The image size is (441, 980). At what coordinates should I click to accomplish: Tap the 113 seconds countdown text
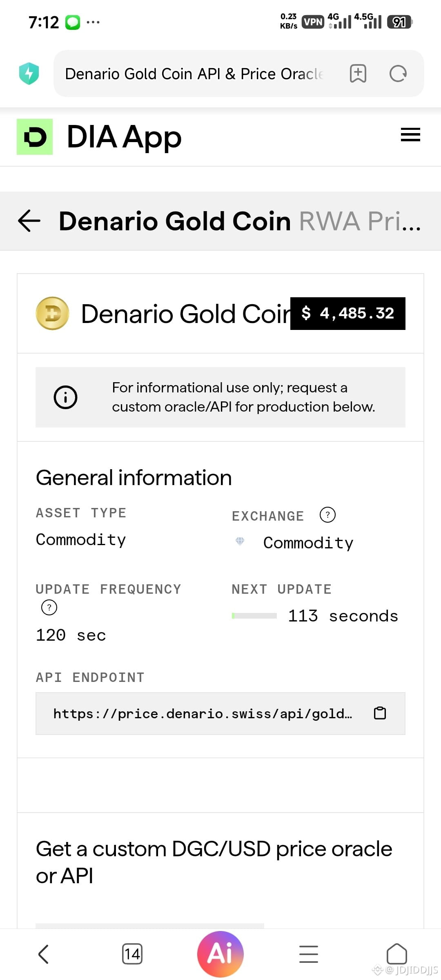click(x=343, y=616)
